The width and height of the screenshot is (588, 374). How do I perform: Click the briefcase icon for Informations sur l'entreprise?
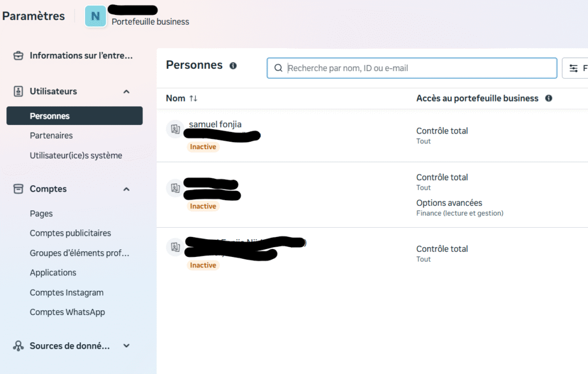(18, 56)
